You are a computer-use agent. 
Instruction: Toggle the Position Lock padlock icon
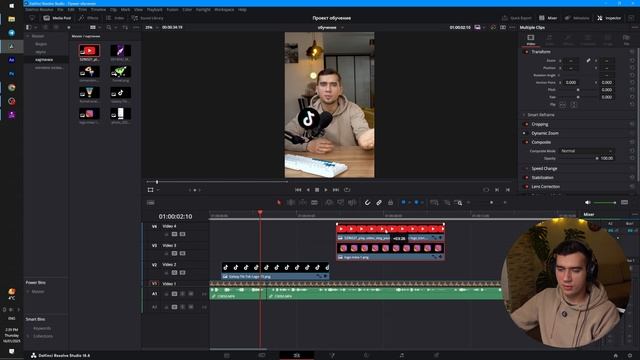391,202
